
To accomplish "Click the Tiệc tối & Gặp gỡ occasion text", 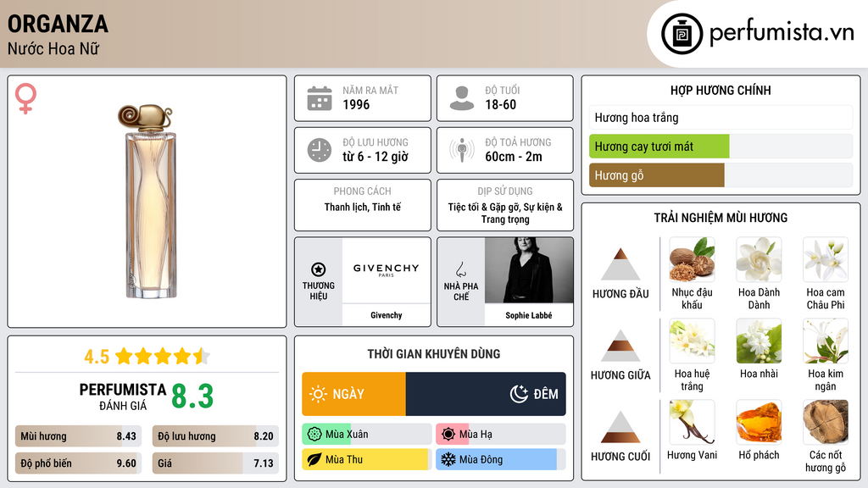I will point(505,213).
